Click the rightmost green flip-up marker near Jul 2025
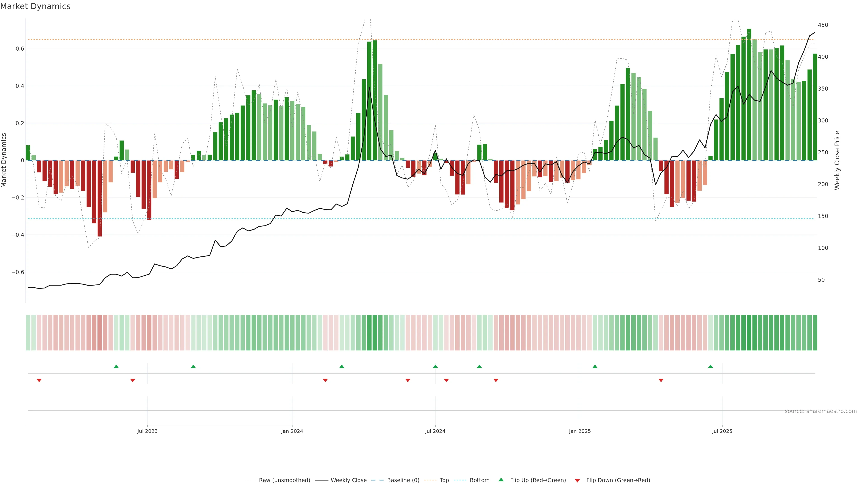Screen dimensions: 868x488 [711, 366]
